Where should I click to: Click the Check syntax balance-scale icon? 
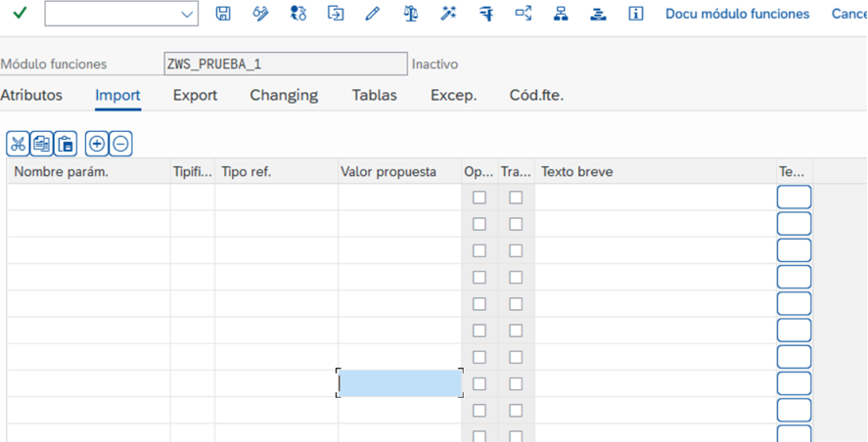point(410,14)
